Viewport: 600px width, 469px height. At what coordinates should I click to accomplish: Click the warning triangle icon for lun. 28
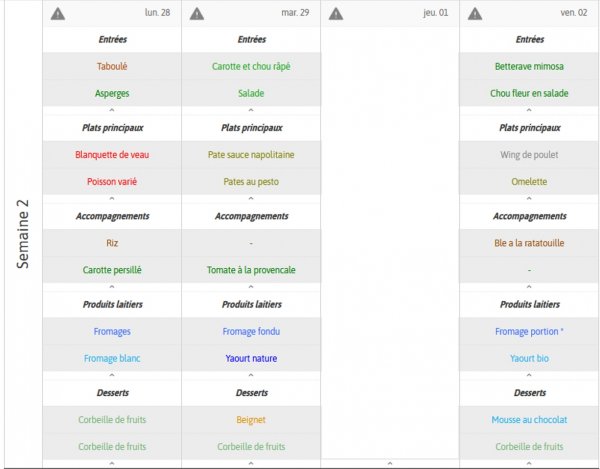tap(58, 14)
